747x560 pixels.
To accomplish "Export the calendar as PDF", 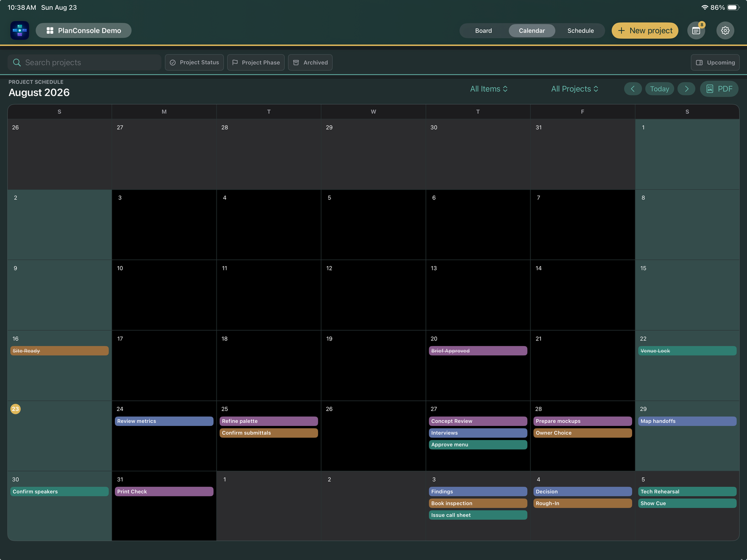I will 719,89.
